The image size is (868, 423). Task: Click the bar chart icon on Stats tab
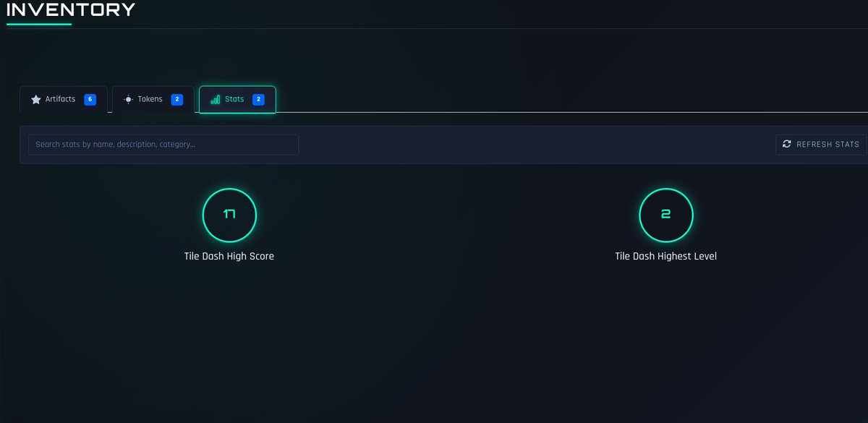point(216,100)
